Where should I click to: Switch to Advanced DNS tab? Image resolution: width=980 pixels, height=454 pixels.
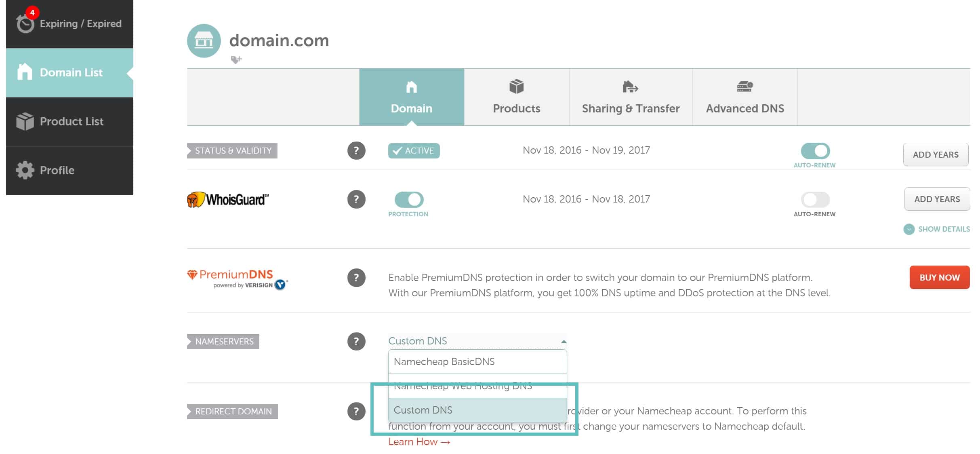(x=746, y=97)
